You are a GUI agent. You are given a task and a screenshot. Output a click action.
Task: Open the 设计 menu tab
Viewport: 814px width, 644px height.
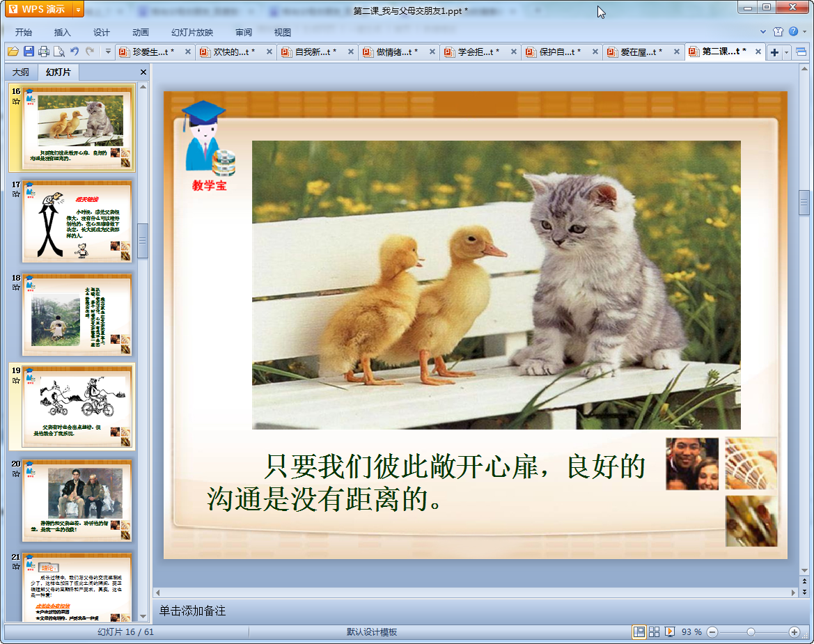[101, 32]
